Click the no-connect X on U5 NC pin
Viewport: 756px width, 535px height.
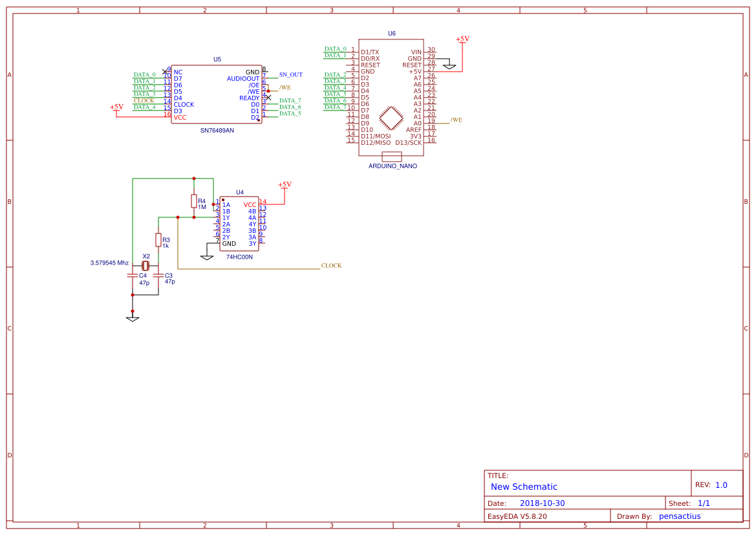pyautogui.click(x=165, y=71)
